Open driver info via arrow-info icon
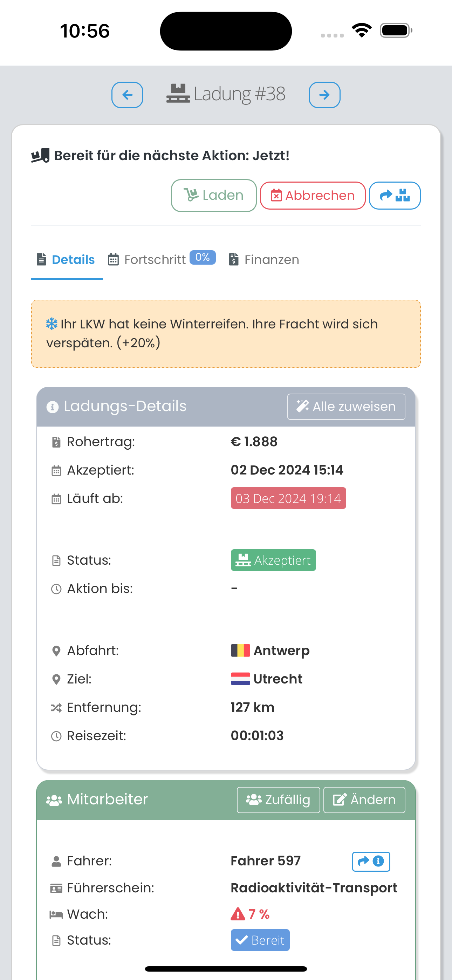Screen dimensions: 452x980 [371, 861]
